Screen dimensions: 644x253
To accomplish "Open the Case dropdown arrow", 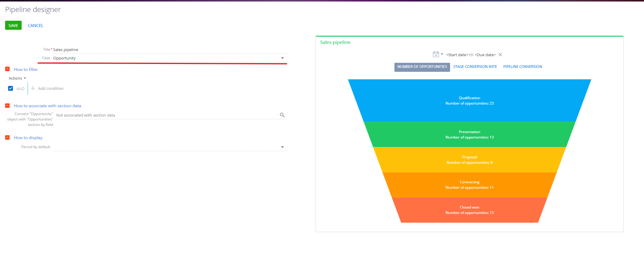I will point(282,58).
